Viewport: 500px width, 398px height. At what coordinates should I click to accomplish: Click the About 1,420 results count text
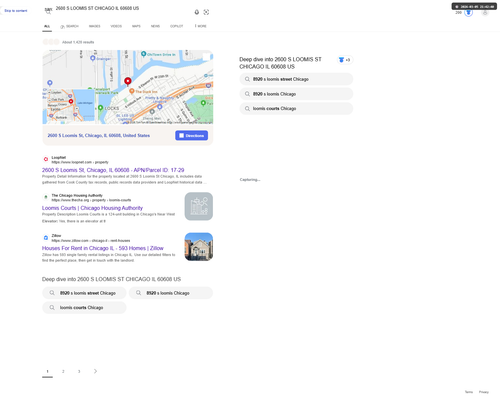(x=78, y=42)
